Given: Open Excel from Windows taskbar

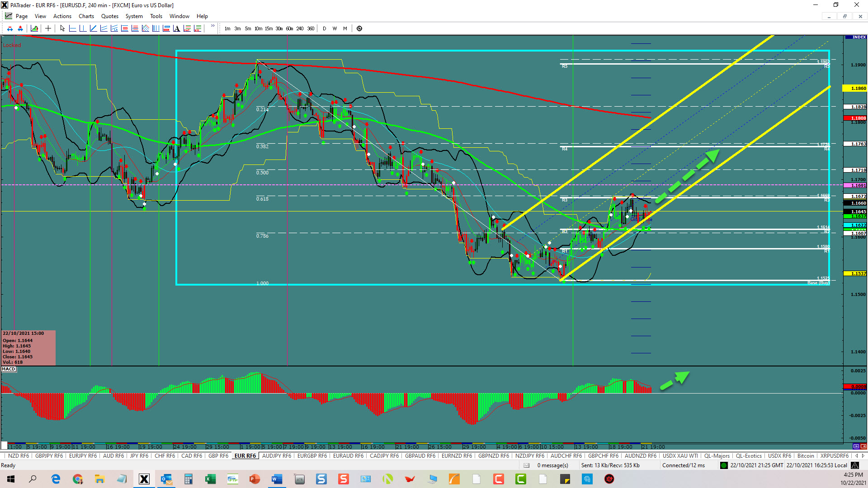Looking at the screenshot, I should tap(210, 479).
